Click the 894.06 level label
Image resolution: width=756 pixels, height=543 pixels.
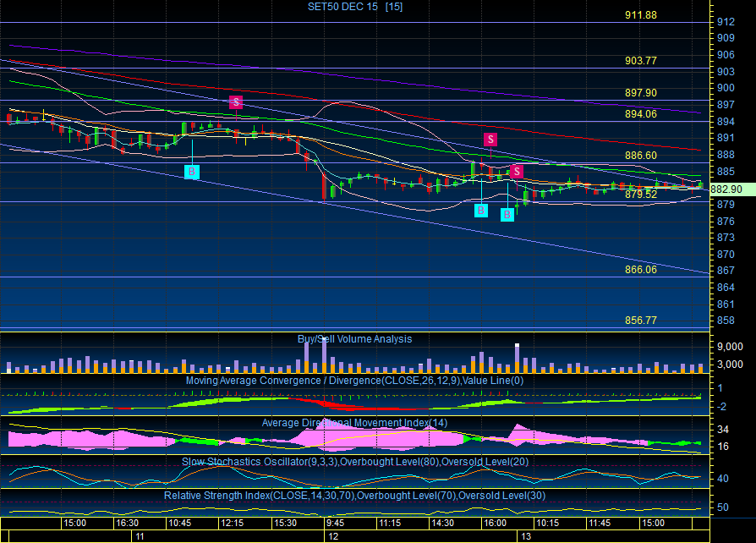(x=641, y=114)
